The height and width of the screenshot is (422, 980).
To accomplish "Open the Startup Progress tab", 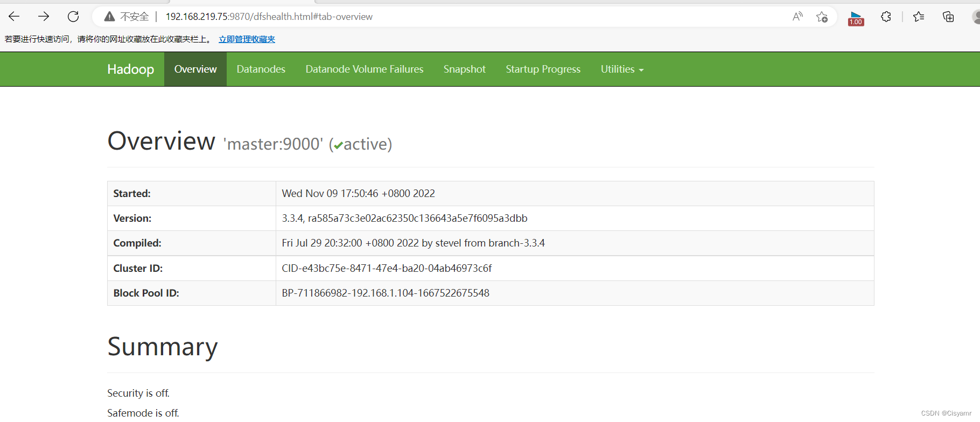I will (x=543, y=69).
